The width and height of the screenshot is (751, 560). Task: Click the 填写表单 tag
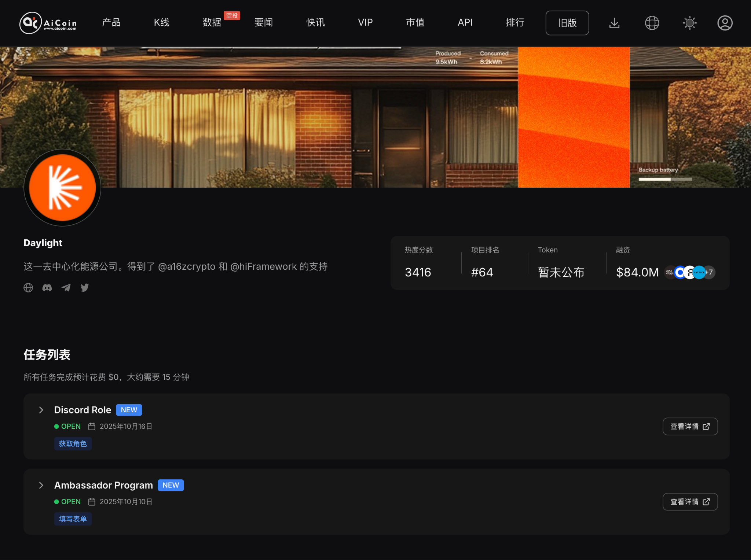point(73,519)
